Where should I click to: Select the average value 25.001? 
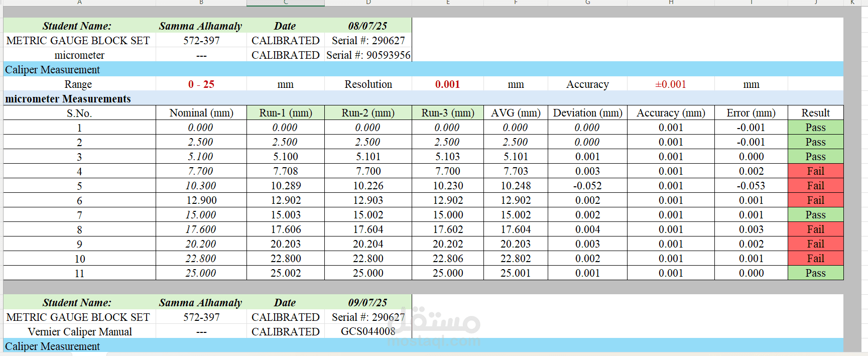516,273
